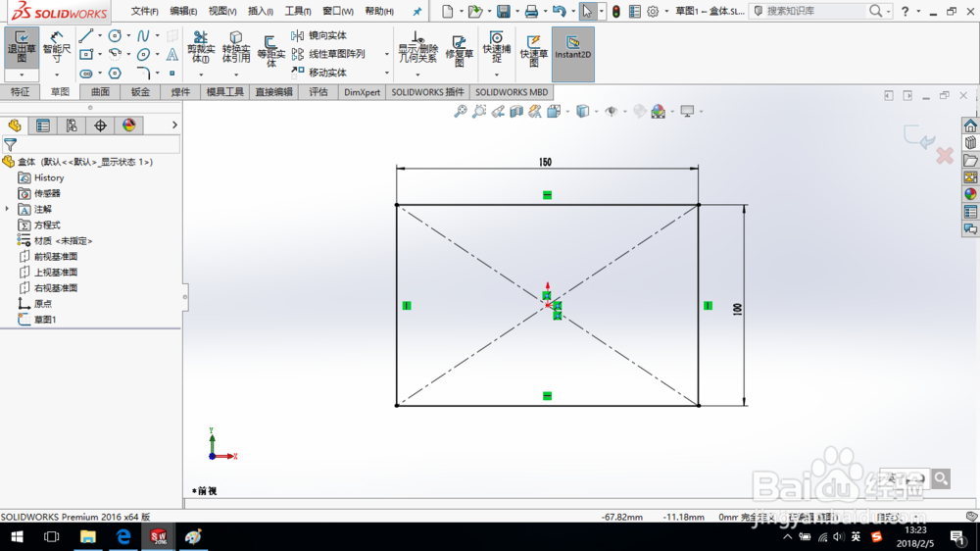The width and height of the screenshot is (980, 551).
Task: Click Rapid Sketch 快速草图 tool
Action: point(533,51)
